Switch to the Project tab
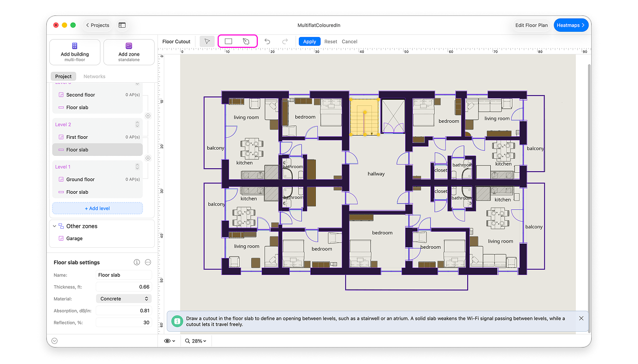Screen dimensions: 638x364 pos(64,77)
